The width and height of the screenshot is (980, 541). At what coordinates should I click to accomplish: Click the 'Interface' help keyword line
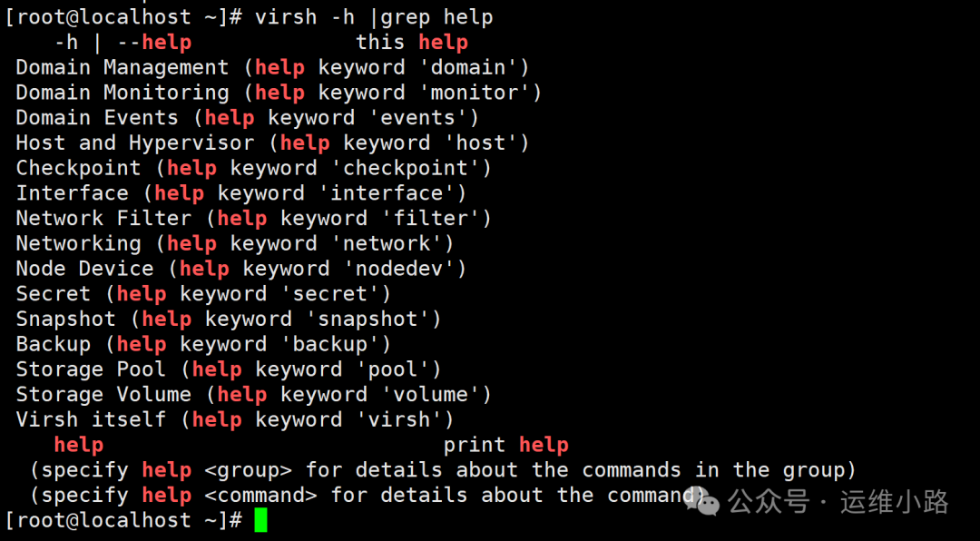tap(241, 193)
